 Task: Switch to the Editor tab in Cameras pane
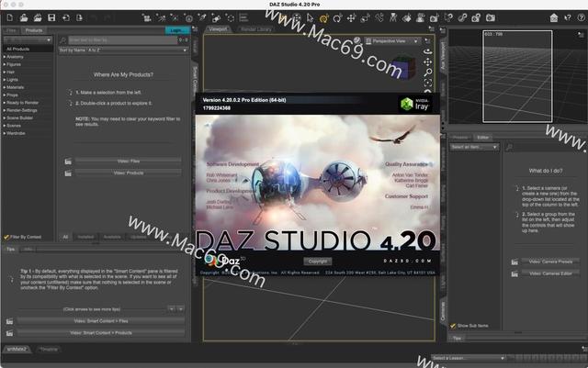(482, 138)
